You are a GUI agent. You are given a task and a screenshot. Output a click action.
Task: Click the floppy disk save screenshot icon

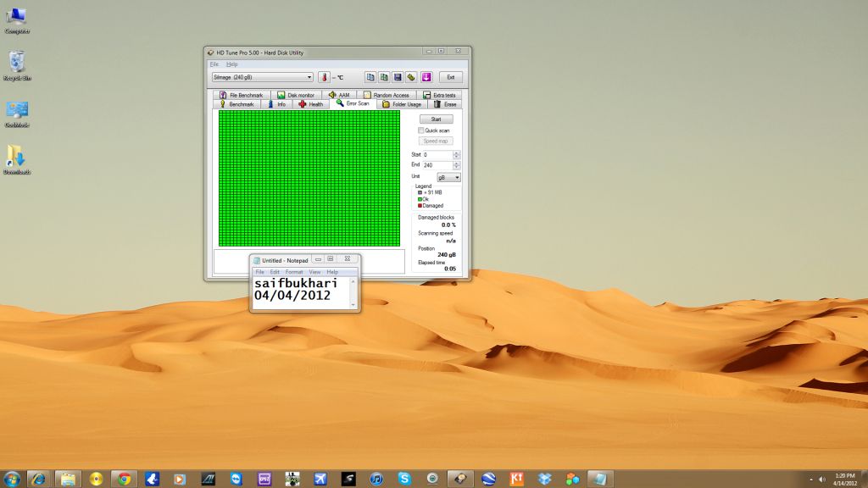tap(398, 77)
